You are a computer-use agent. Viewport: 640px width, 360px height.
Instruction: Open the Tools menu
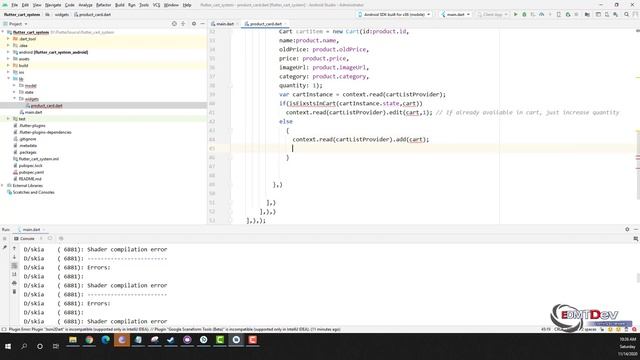tap(144, 5)
